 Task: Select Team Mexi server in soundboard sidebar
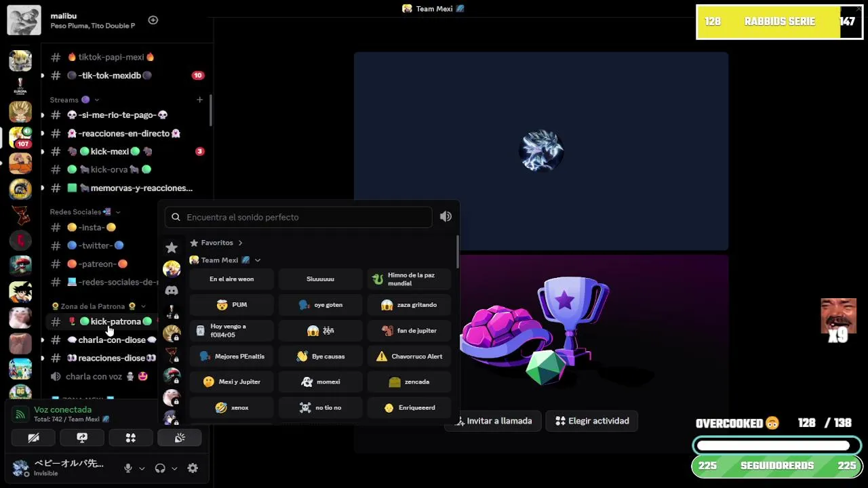(172, 269)
